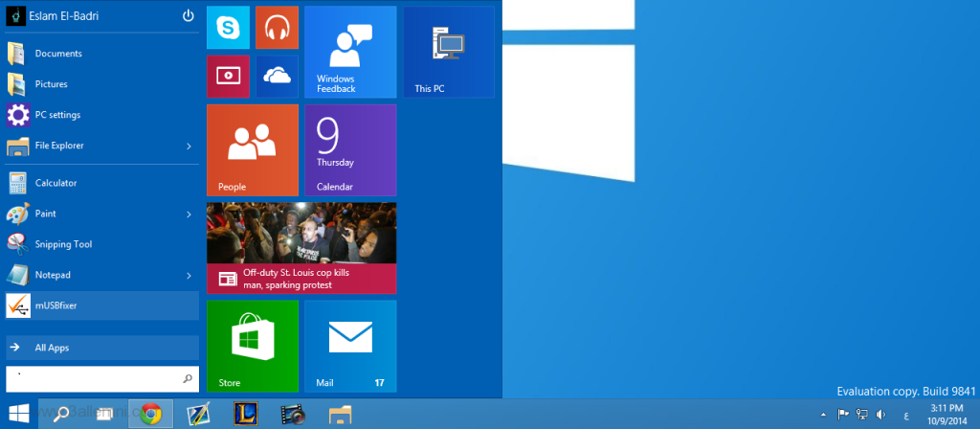
Task: Open the People tile
Action: click(253, 150)
